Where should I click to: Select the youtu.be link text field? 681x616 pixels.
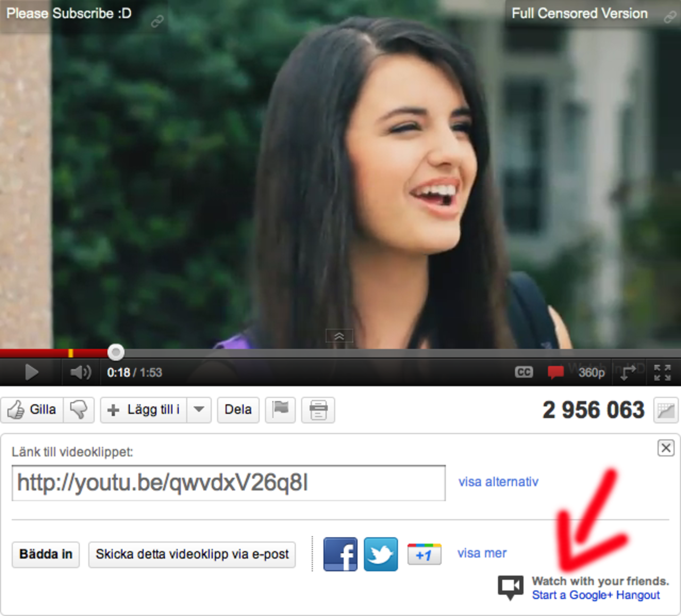tap(228, 483)
